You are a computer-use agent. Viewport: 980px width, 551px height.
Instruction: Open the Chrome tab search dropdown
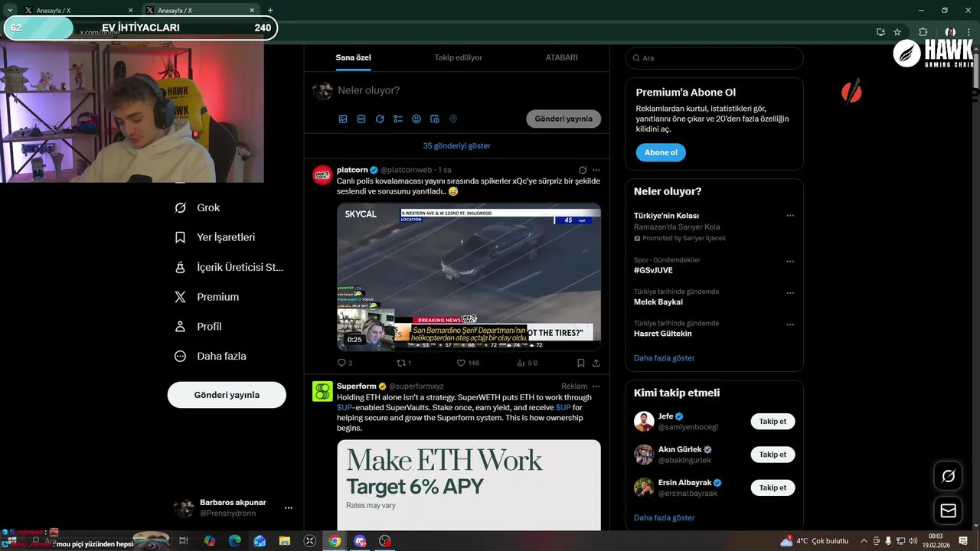(x=10, y=10)
